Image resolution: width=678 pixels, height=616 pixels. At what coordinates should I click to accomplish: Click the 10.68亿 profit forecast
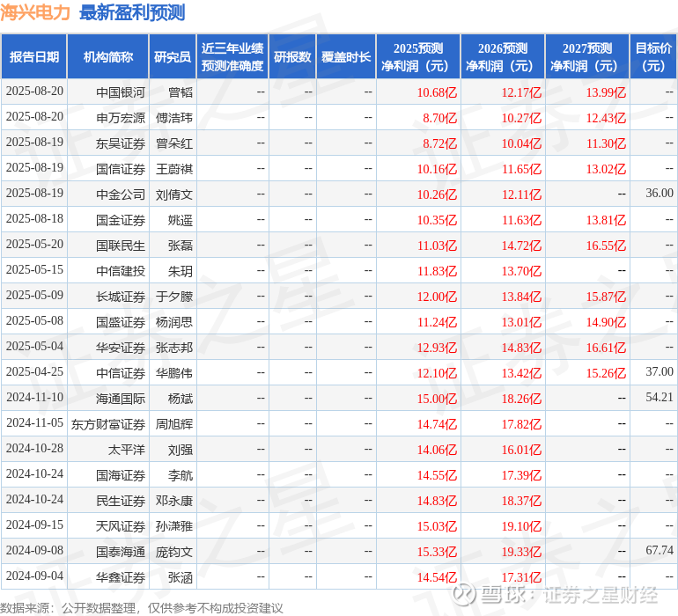click(x=437, y=92)
